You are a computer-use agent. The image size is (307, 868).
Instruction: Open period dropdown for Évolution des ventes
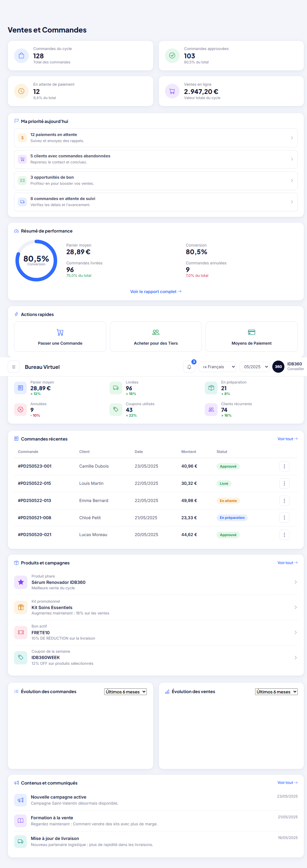pyautogui.click(x=276, y=692)
